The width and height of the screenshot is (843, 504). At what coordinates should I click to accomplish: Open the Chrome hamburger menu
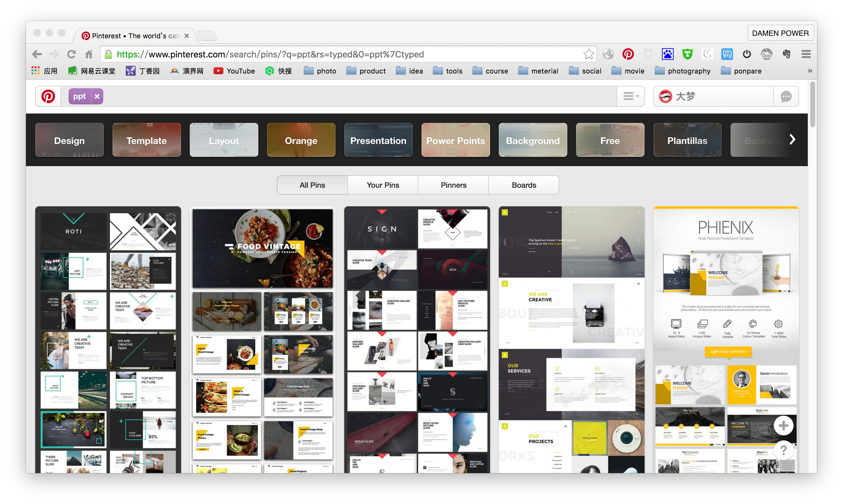[x=806, y=54]
